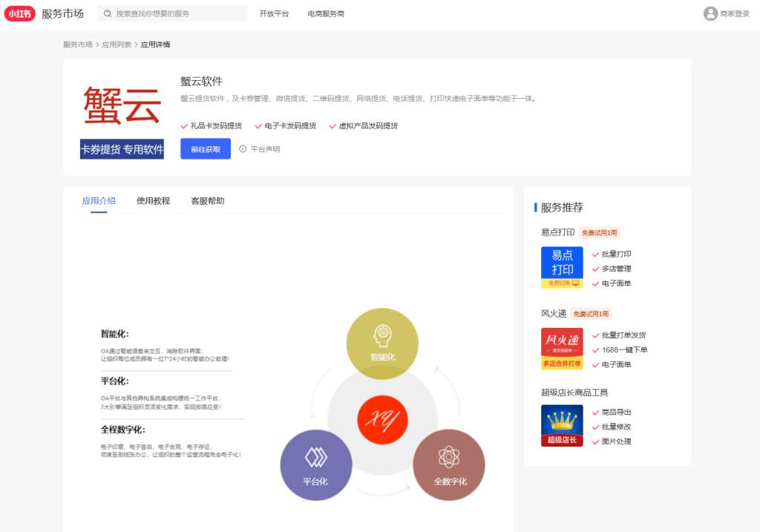Click the 服务推荐 section heading

[562, 207]
